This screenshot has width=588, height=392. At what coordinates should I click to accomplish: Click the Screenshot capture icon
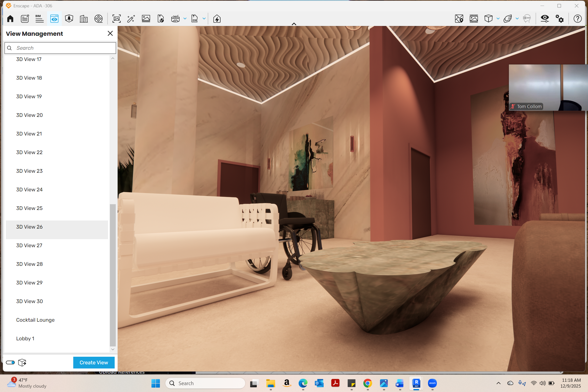pyautogui.click(x=117, y=19)
